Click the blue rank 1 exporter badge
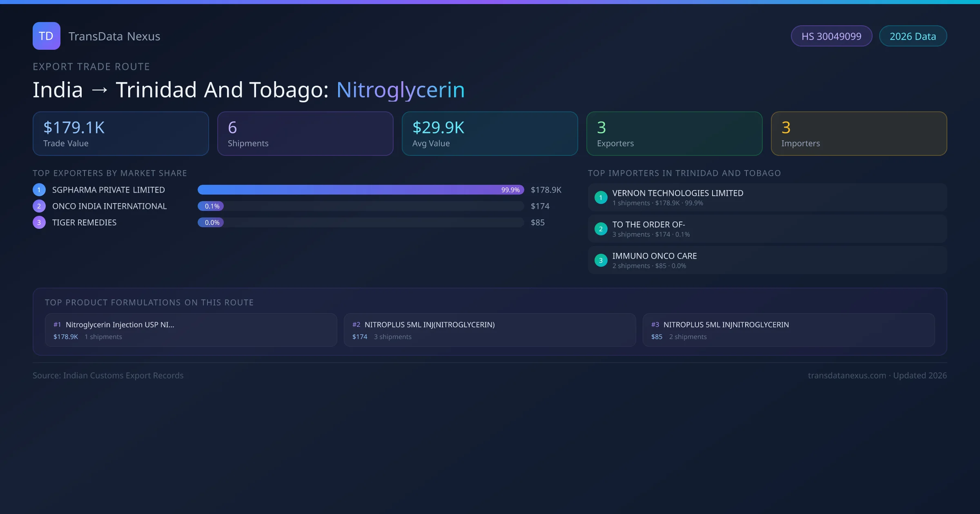980x514 pixels. [39, 190]
